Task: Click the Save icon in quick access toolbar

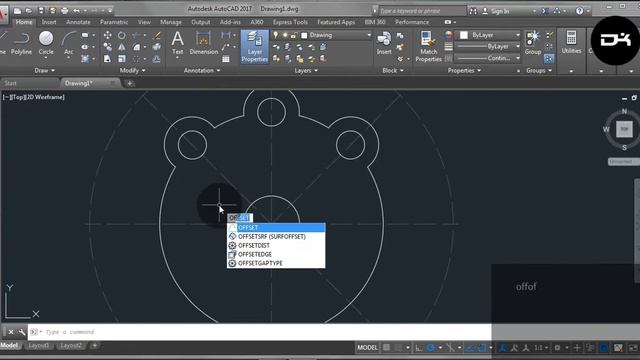Action: 41,11
